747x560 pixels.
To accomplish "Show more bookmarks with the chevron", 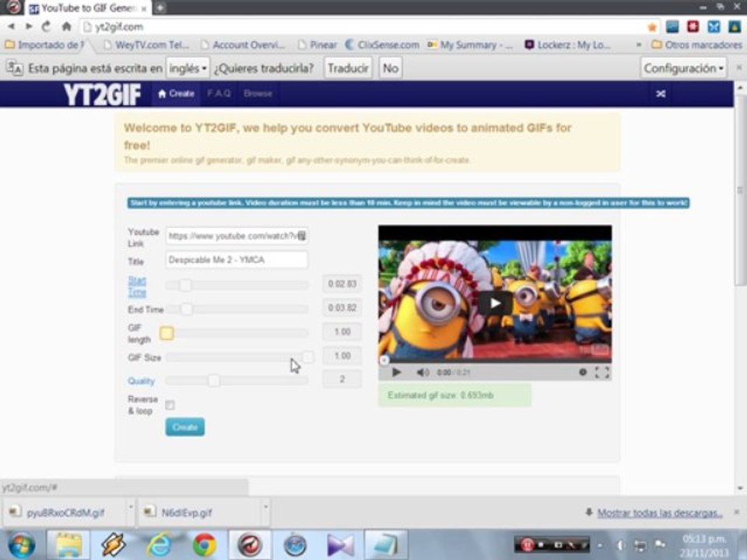I will [x=638, y=45].
